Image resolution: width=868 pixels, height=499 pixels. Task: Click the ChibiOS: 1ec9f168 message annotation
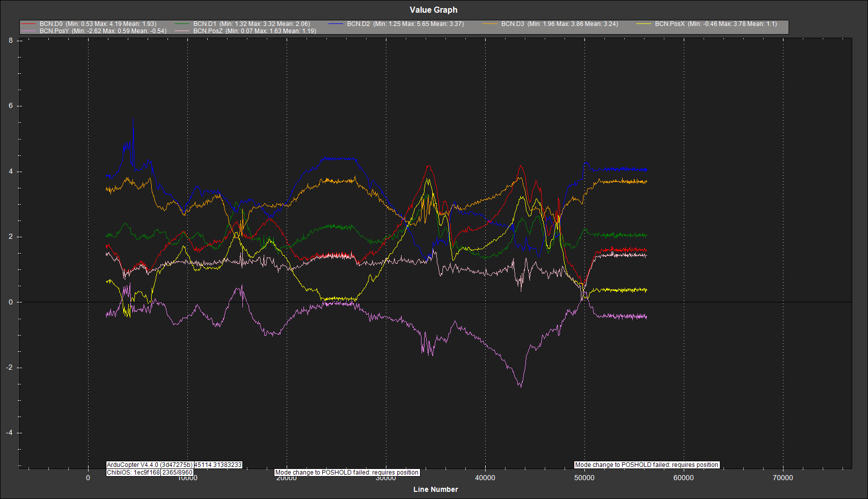pyautogui.click(x=133, y=473)
